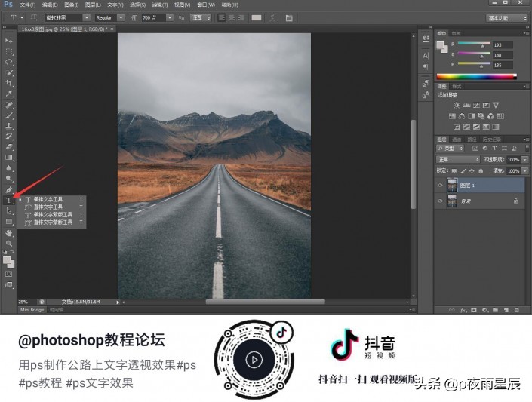Delete layer trash icon

click(517, 310)
